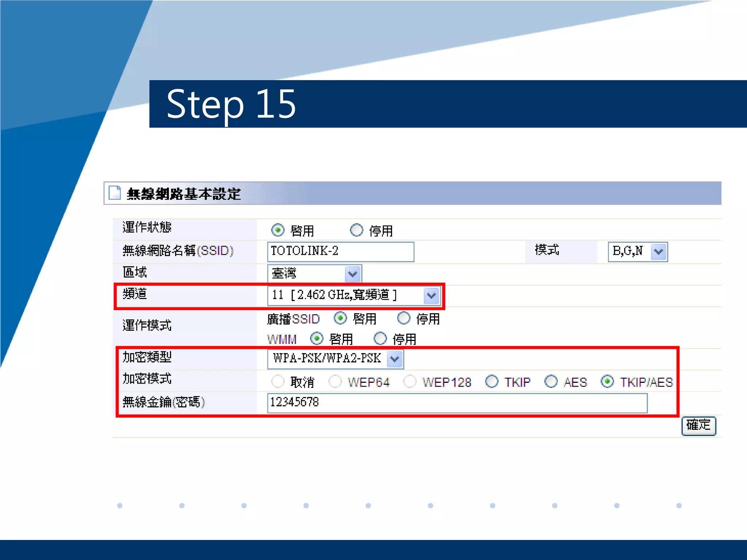Open the 模式 dropdown showing B,G,N
This screenshot has width=747, height=560.
[638, 252]
